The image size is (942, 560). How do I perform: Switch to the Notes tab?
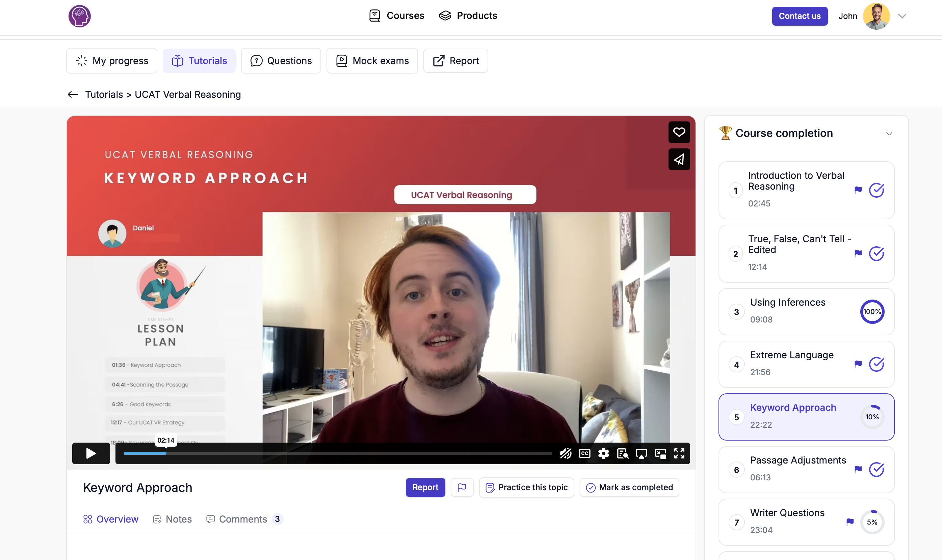coord(173,519)
